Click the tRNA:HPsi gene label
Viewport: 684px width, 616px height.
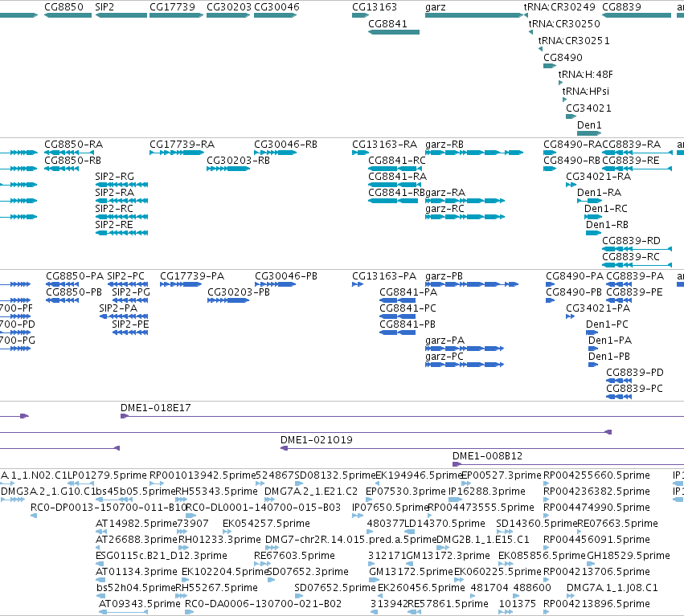tap(585, 91)
